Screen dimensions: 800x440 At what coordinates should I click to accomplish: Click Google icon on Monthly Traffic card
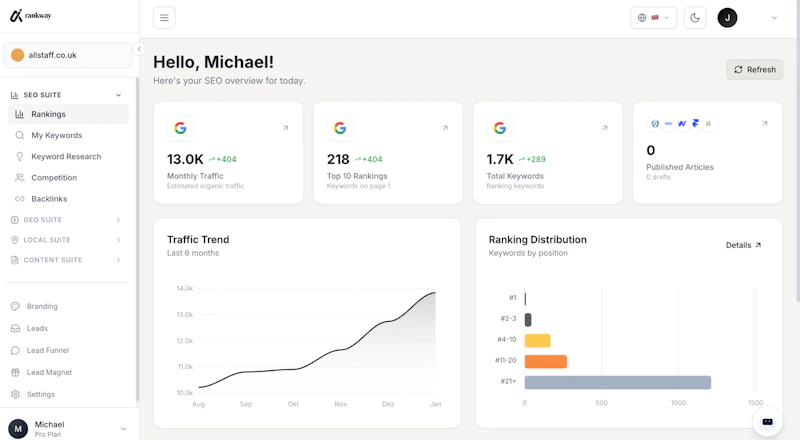point(180,128)
